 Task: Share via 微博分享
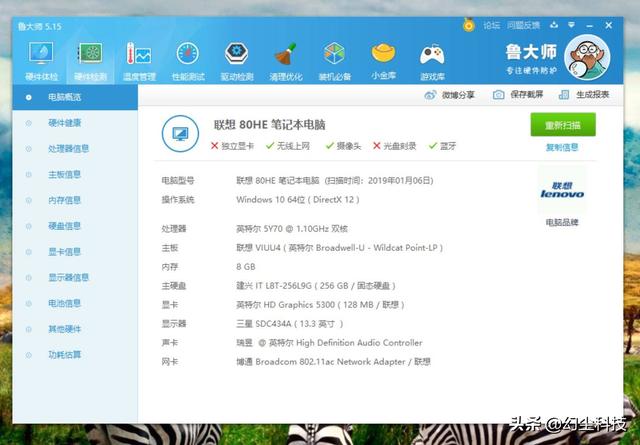(x=449, y=95)
